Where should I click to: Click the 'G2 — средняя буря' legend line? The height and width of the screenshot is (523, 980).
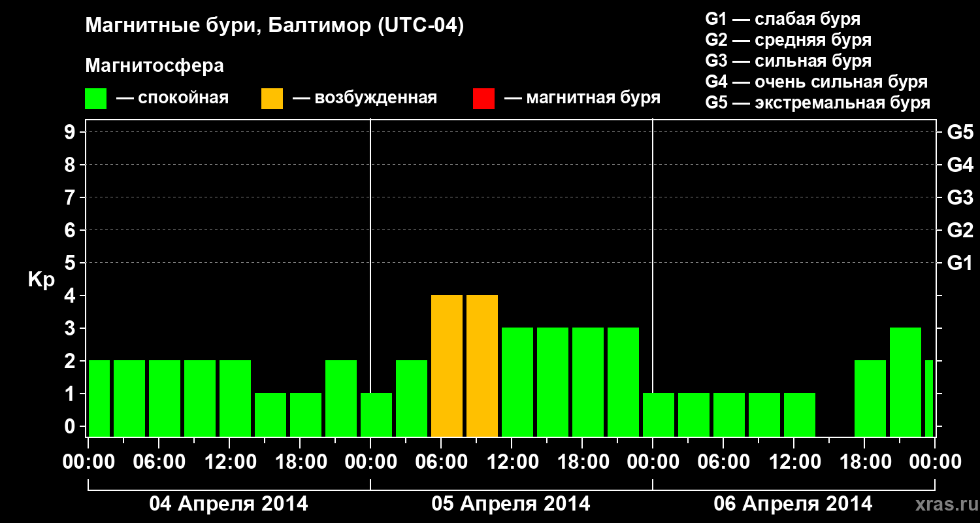pos(788,40)
